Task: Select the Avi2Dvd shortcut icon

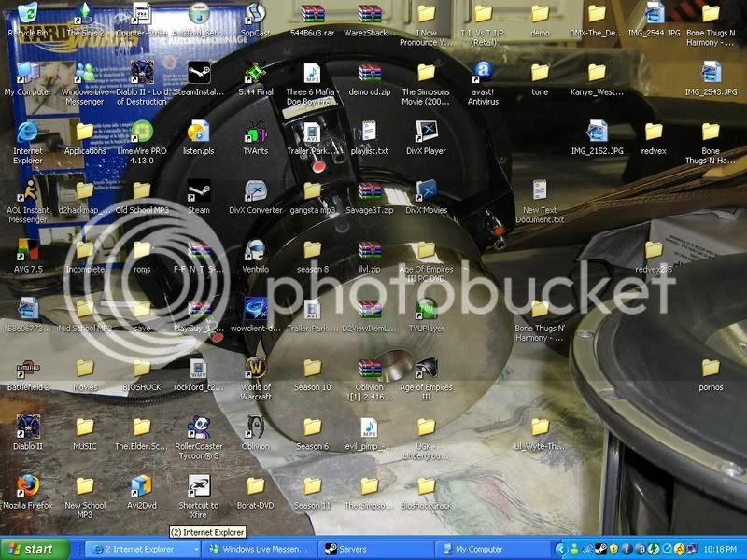Action: click(142, 485)
